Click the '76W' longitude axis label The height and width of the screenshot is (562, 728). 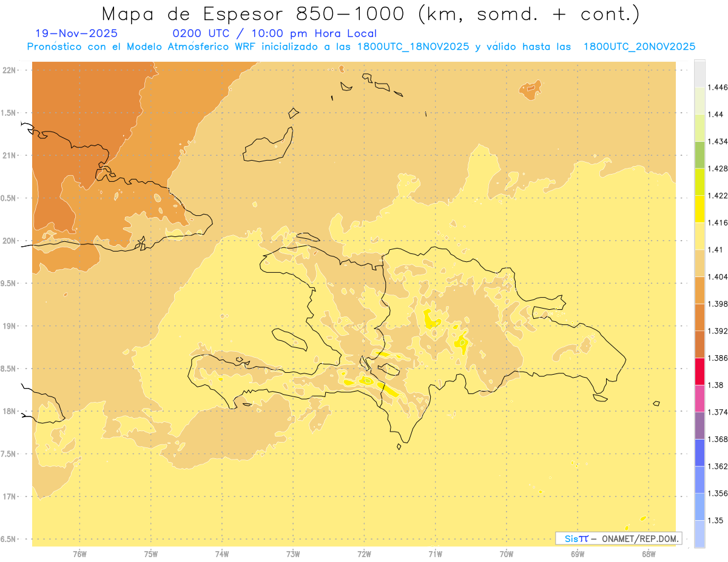pyautogui.click(x=79, y=554)
